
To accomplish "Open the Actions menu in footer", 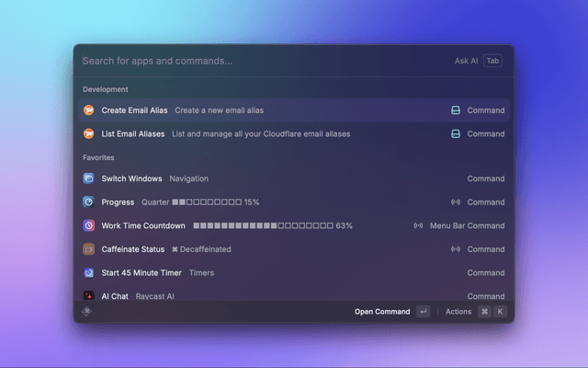I will click(x=458, y=312).
